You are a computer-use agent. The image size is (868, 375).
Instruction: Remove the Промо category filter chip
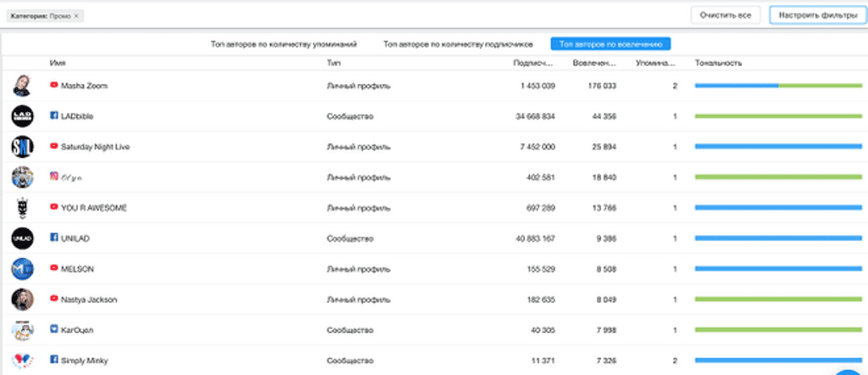click(x=76, y=16)
